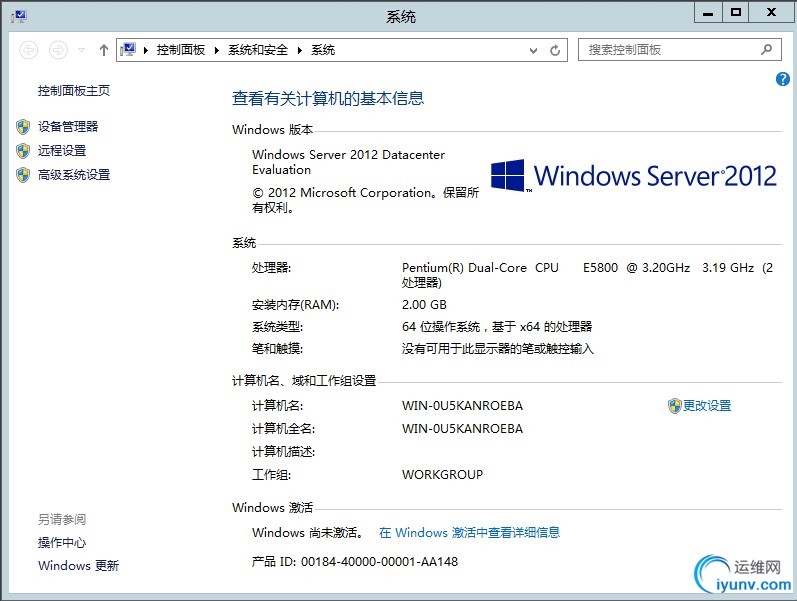The width and height of the screenshot is (797, 601).
Task: Open help with the blue question mark
Action: click(x=783, y=79)
